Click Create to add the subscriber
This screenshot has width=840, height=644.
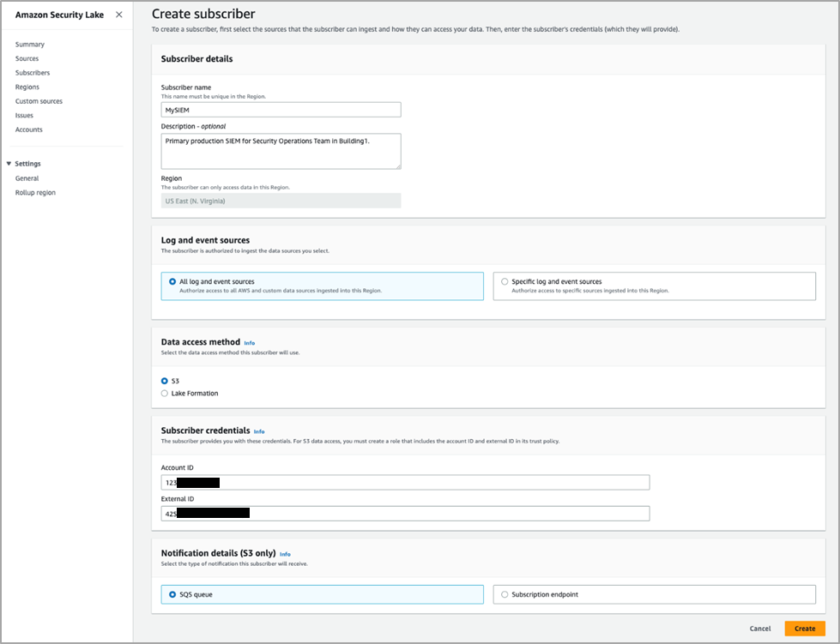804,628
